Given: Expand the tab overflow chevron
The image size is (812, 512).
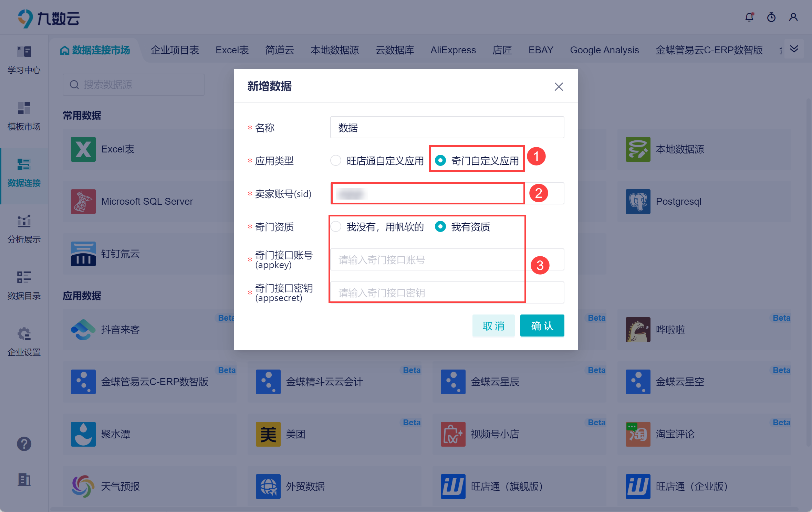Looking at the screenshot, I should (x=794, y=49).
